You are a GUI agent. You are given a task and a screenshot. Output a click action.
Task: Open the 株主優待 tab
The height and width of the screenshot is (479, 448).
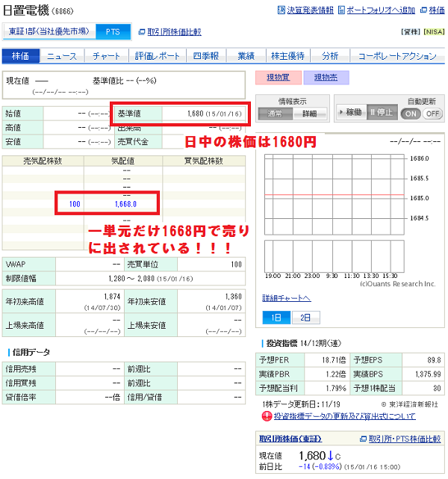pyautogui.click(x=287, y=56)
